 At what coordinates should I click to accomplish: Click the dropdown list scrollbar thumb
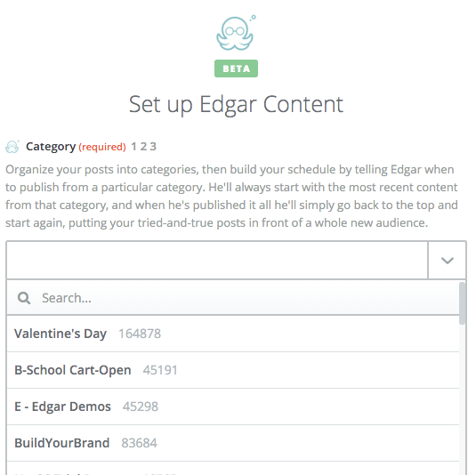462,303
